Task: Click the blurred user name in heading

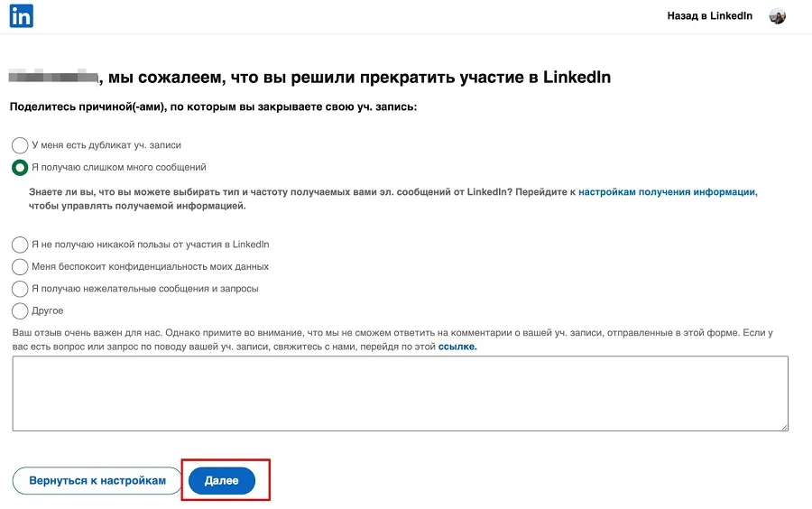Action: 52,78
